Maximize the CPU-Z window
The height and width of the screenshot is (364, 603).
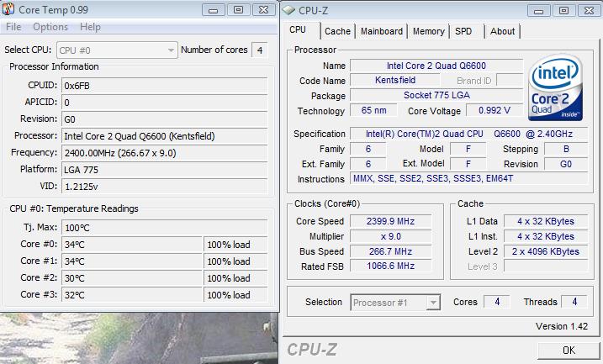click(563, 11)
